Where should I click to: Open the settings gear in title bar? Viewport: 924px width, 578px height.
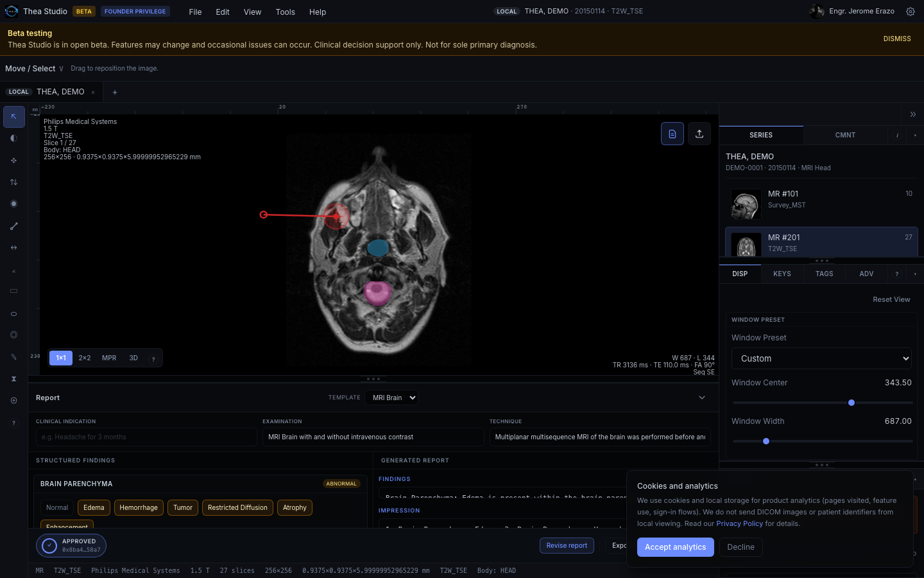pyautogui.click(x=911, y=12)
